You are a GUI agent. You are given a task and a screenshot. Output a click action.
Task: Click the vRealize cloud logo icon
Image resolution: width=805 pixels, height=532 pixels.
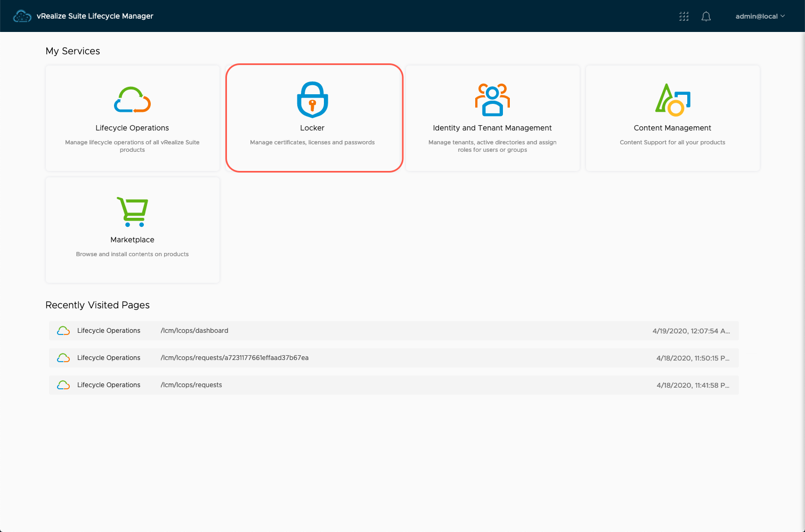coord(22,16)
